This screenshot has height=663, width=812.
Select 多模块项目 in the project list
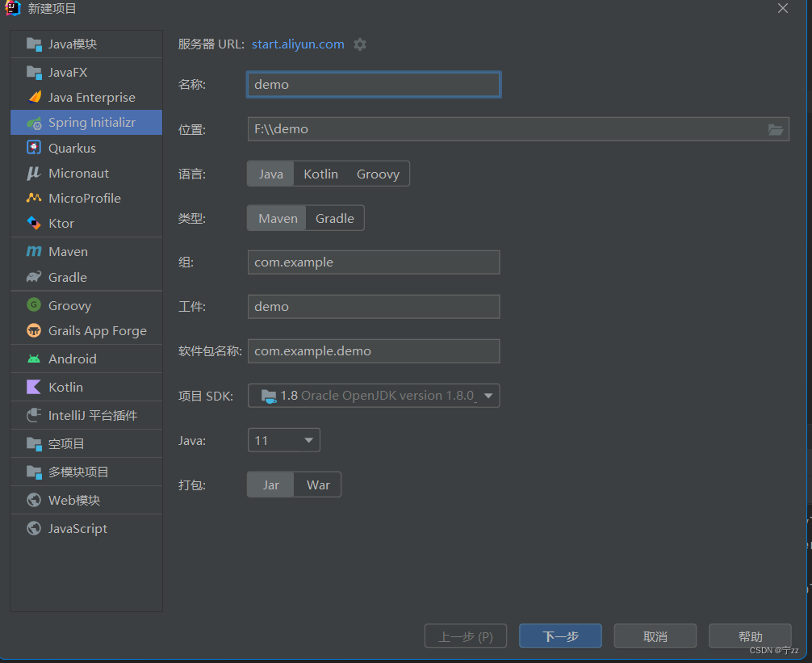tap(86, 472)
